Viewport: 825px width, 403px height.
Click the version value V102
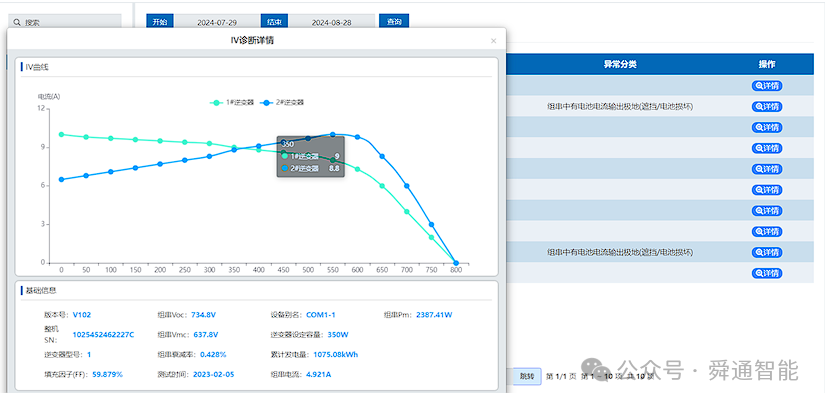pos(82,315)
